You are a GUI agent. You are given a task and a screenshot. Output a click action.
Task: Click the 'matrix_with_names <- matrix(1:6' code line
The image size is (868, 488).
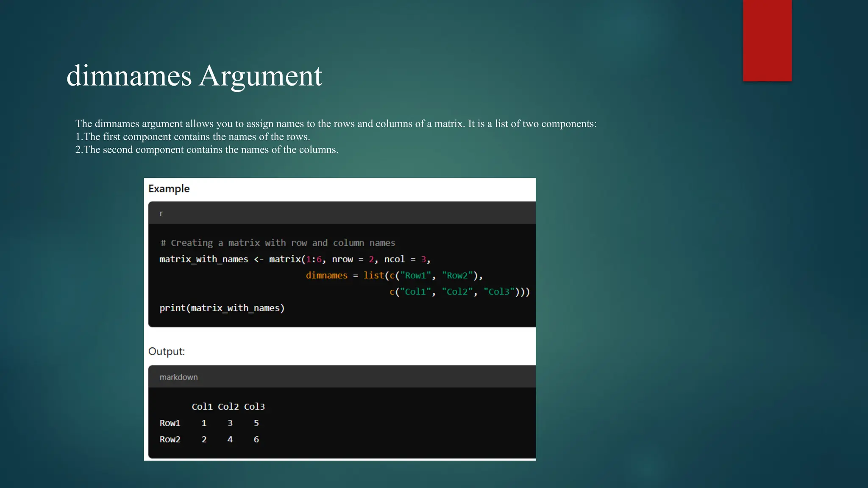tap(295, 259)
